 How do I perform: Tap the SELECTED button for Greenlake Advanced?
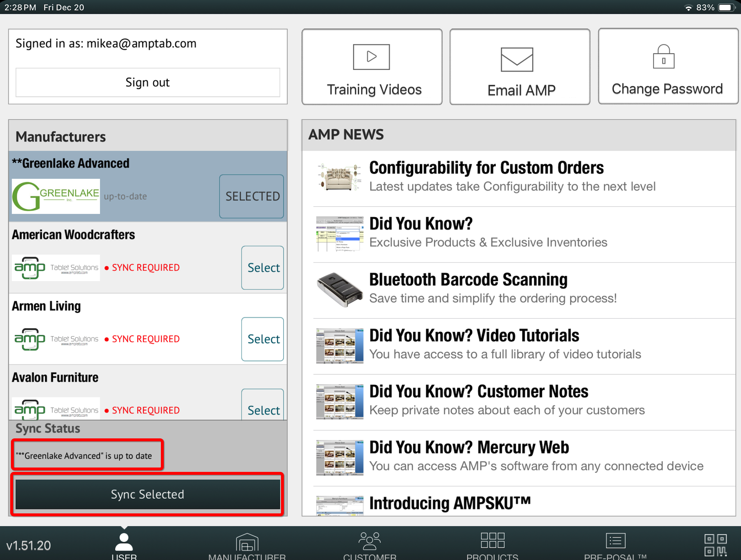252,196
